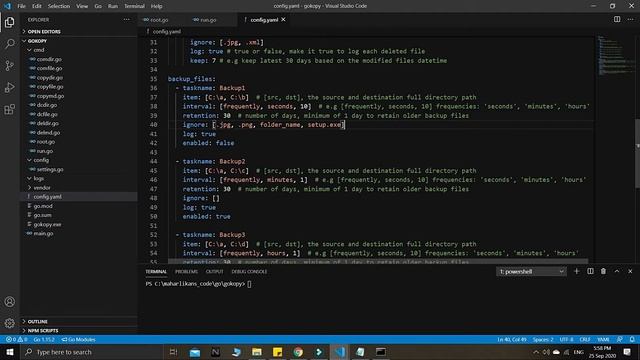Click the editor vertical scrollbar
This screenshot has width=640, height=360.
[x=637, y=153]
